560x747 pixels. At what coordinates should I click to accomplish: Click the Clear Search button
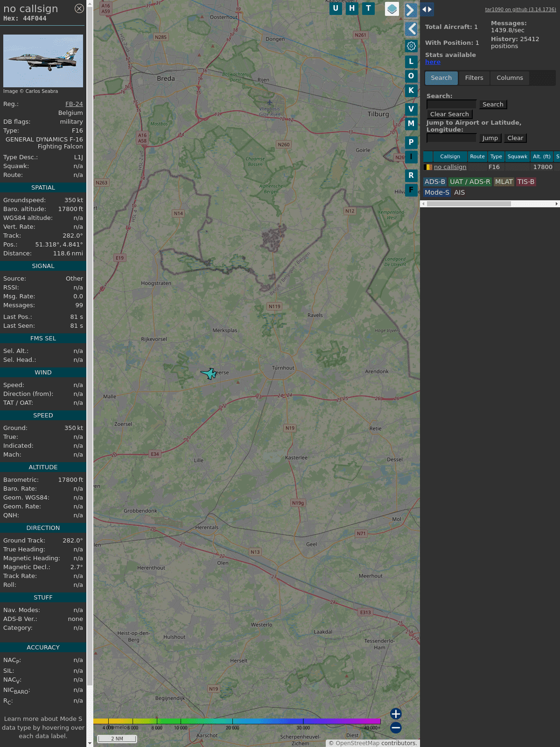coord(449,114)
